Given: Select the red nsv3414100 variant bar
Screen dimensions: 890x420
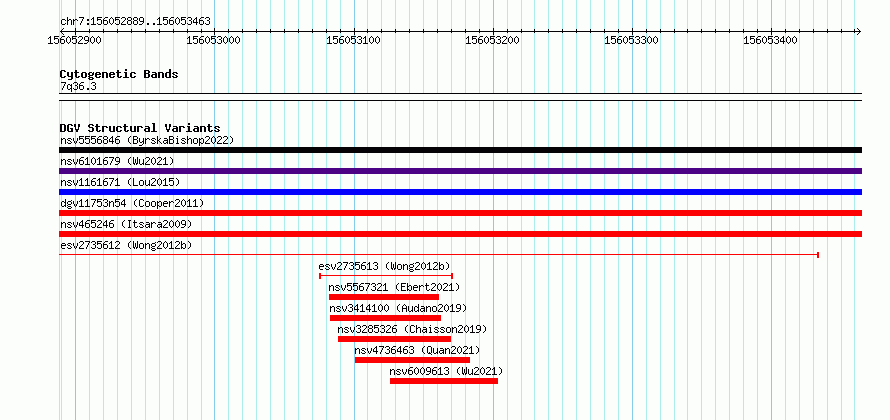Looking at the screenshot, I should point(385,318).
